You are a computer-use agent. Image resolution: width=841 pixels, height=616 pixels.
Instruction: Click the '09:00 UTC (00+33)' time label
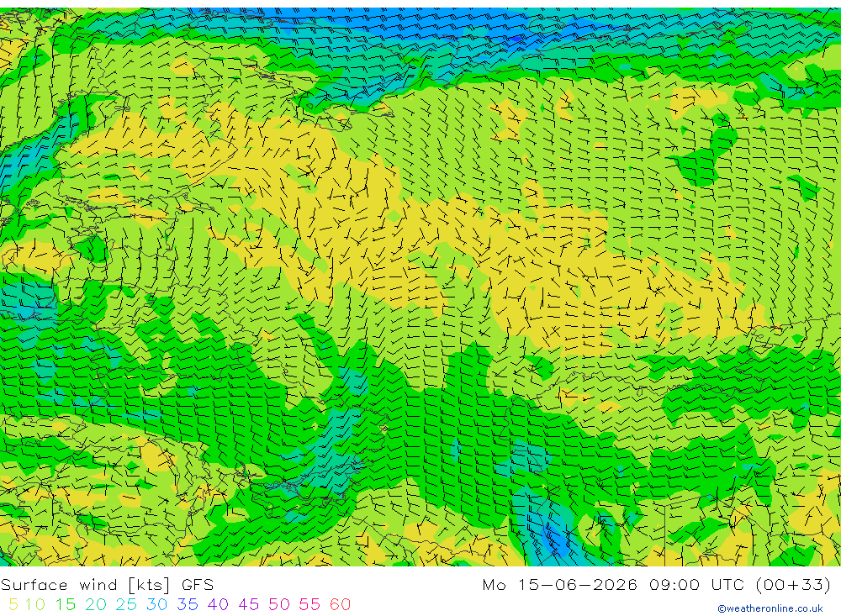click(740, 584)
